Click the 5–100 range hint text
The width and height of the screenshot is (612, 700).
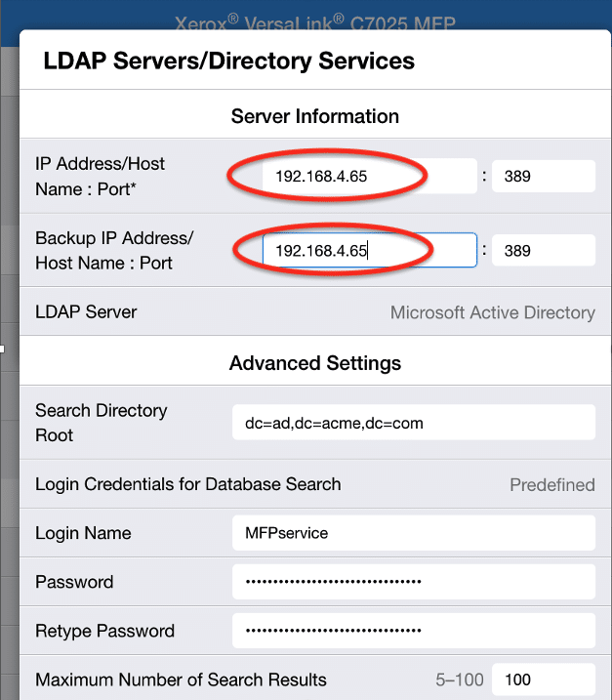point(460,679)
